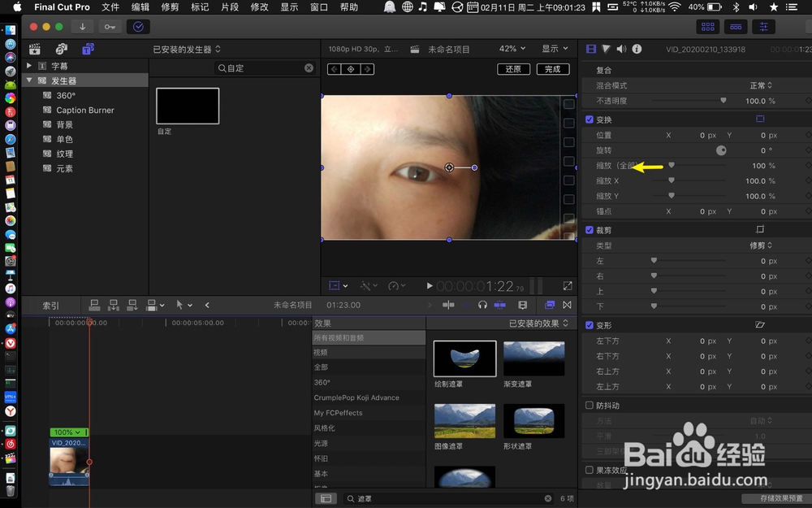Open the 窗口 menu in the menu bar
This screenshot has height=508, width=812.
317,7
